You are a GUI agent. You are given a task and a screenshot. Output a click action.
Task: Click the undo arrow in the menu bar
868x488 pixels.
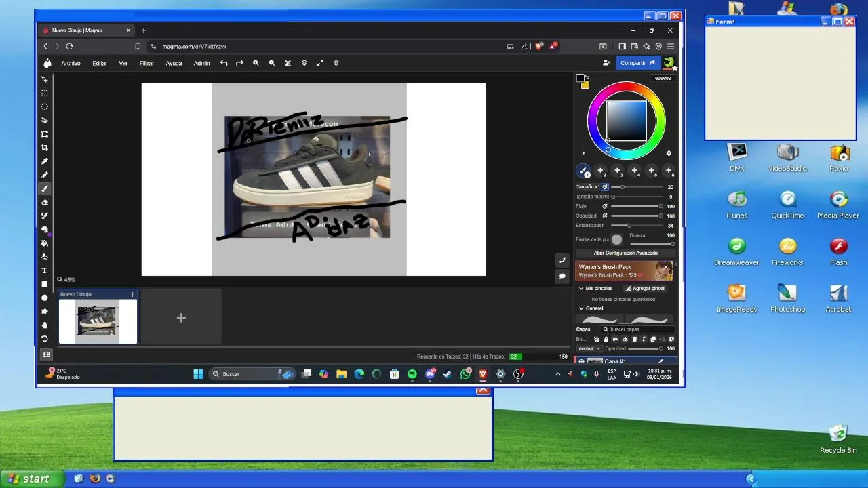click(x=224, y=63)
